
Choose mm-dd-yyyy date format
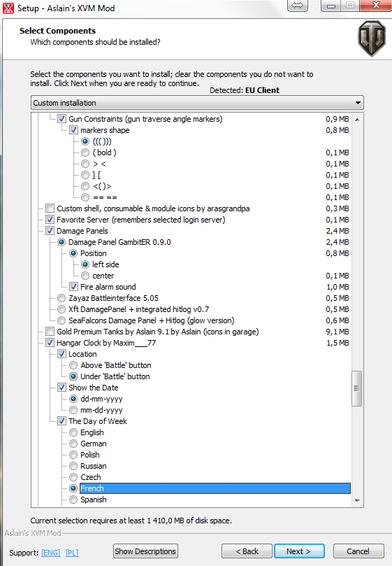tap(73, 410)
